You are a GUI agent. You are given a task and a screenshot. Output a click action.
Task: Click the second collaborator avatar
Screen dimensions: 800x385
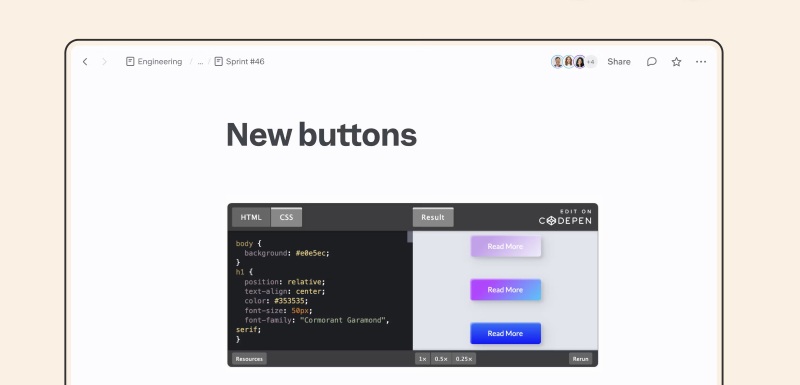(568, 62)
